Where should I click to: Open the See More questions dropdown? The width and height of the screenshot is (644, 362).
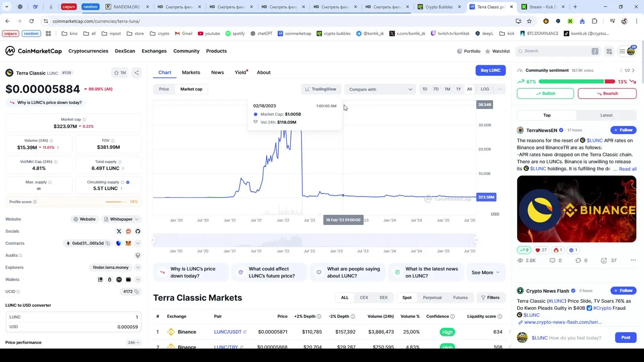[486, 273]
